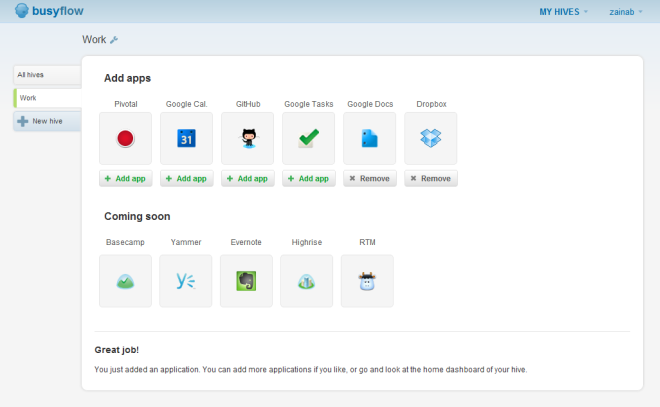Click the Google Docs label
Image resolution: width=660 pixels, height=407 pixels.
[x=370, y=104]
